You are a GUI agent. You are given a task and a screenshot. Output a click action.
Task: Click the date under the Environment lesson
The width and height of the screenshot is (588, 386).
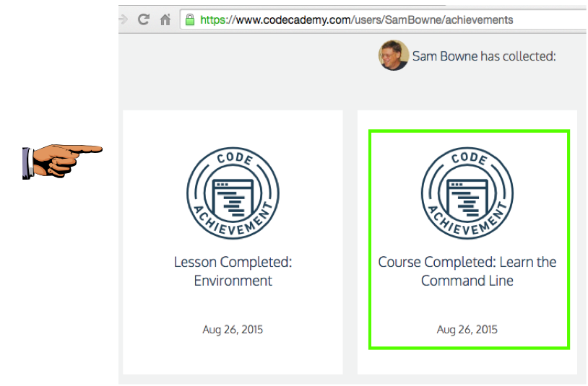point(233,330)
